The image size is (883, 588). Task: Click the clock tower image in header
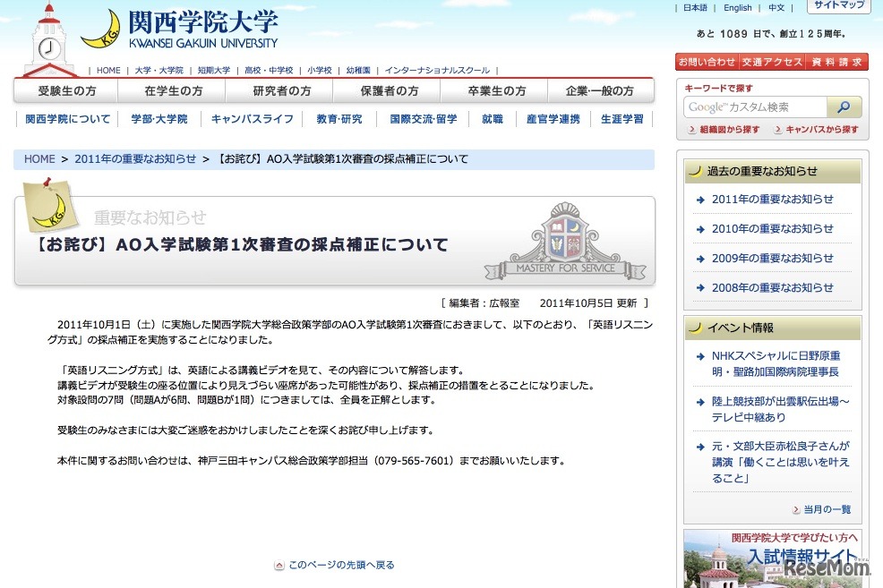click(49, 40)
